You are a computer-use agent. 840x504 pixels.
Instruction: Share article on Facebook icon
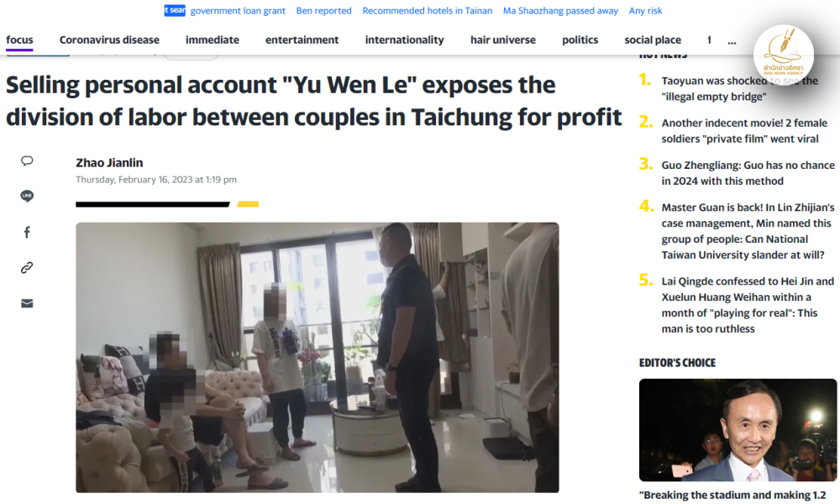[27, 232]
